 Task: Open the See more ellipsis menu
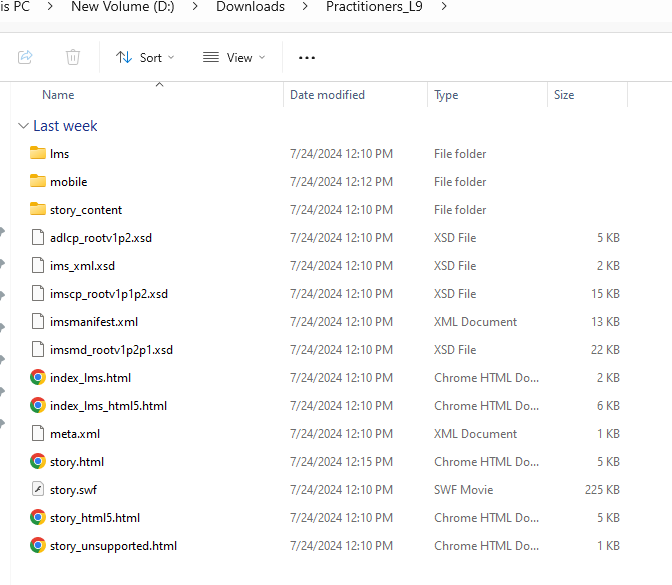click(x=307, y=57)
